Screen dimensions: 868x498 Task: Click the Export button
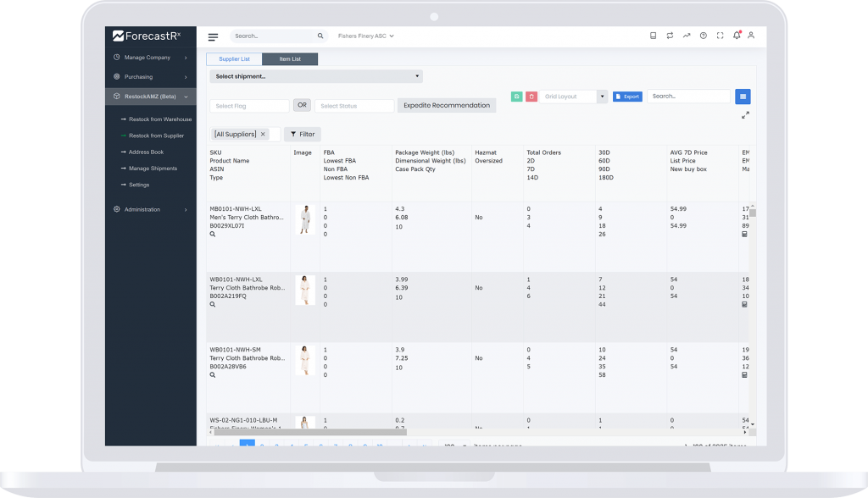[627, 97]
